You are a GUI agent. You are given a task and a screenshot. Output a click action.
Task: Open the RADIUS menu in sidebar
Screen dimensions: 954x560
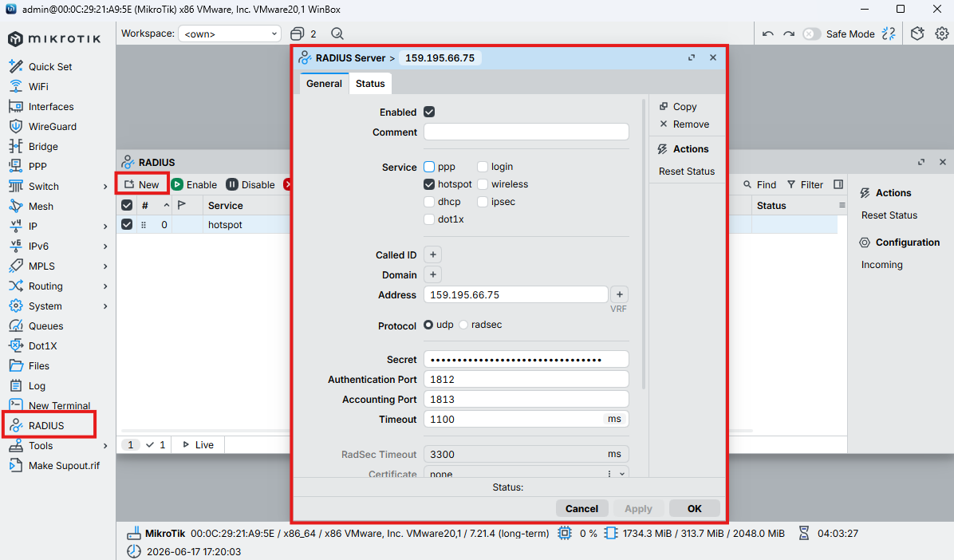[x=37, y=425]
